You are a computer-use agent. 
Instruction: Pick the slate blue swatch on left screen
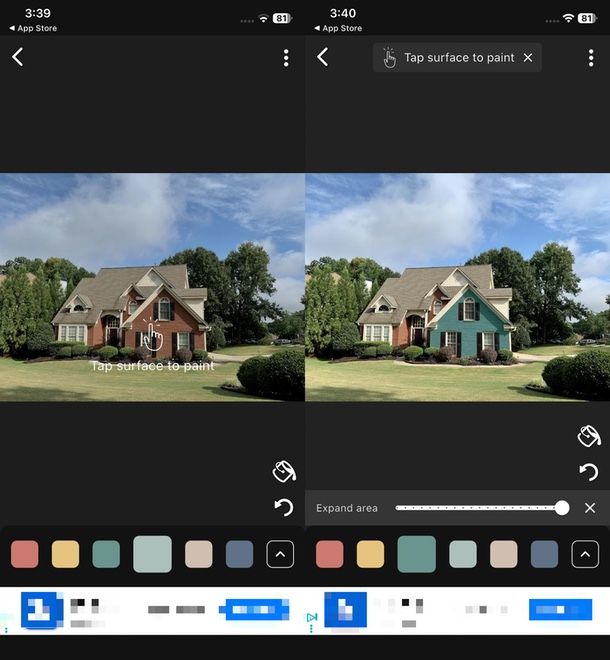point(240,554)
